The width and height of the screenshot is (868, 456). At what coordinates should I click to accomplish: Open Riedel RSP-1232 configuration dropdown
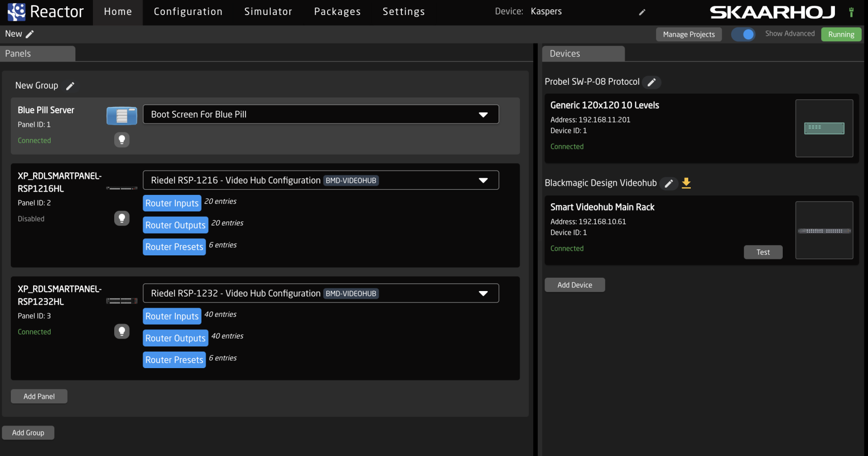coord(321,293)
